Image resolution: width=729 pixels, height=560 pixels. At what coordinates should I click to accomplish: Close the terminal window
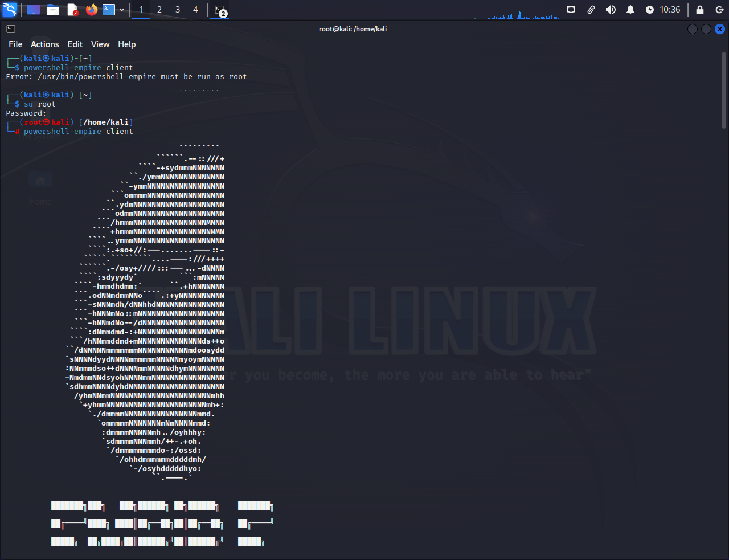(x=720, y=29)
